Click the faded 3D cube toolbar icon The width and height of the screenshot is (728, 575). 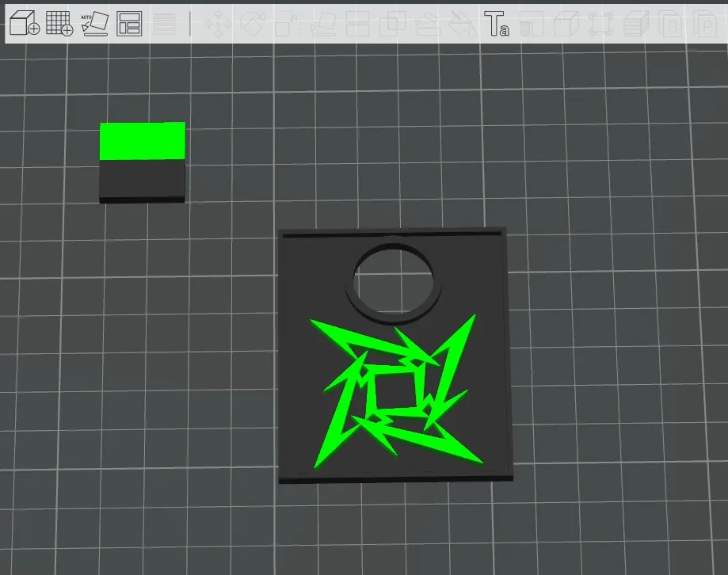point(566,25)
